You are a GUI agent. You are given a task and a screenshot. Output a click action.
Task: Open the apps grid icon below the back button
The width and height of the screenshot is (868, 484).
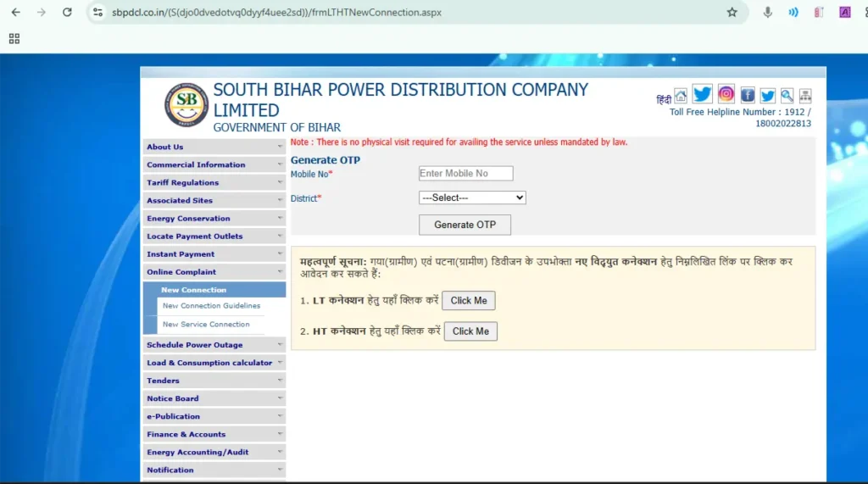click(x=14, y=38)
